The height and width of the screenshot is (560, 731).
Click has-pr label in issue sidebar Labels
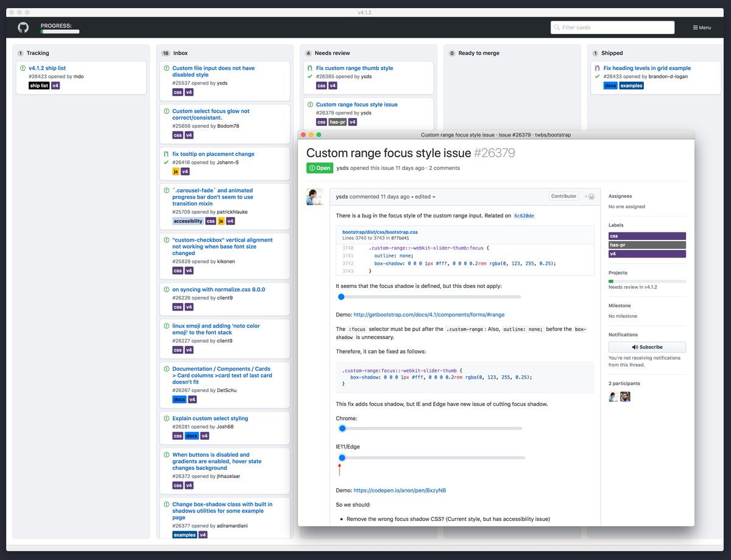647,245
